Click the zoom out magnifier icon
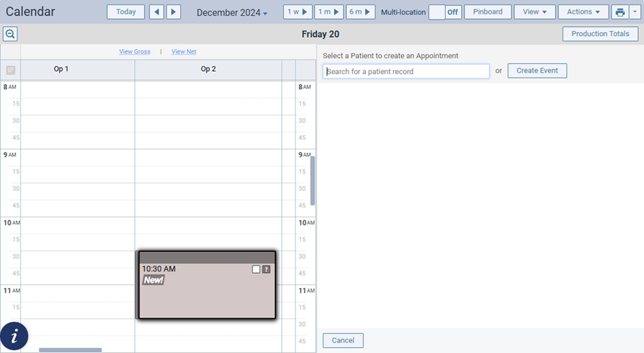 coord(10,34)
